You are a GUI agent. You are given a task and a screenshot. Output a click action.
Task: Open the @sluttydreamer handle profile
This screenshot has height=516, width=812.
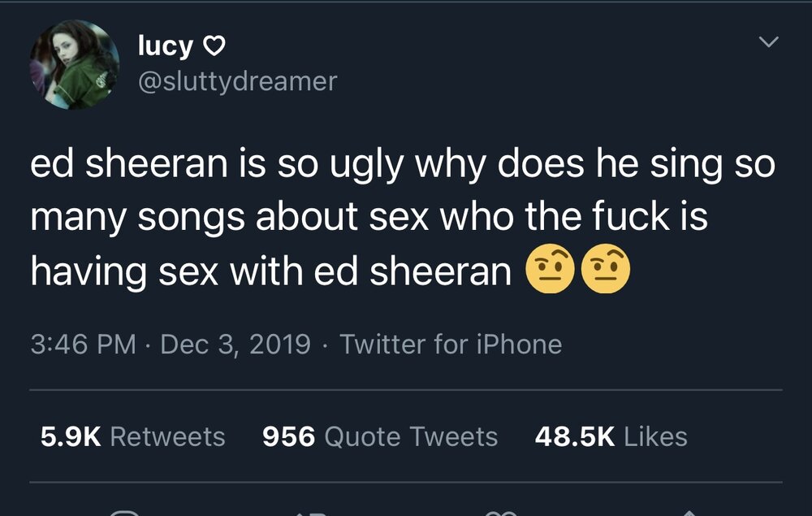pyautogui.click(x=238, y=81)
